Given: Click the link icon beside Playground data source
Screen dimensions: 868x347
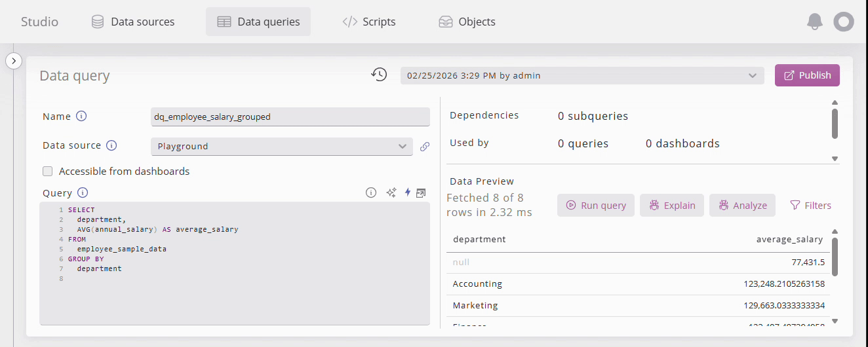Looking at the screenshot, I should coord(424,147).
